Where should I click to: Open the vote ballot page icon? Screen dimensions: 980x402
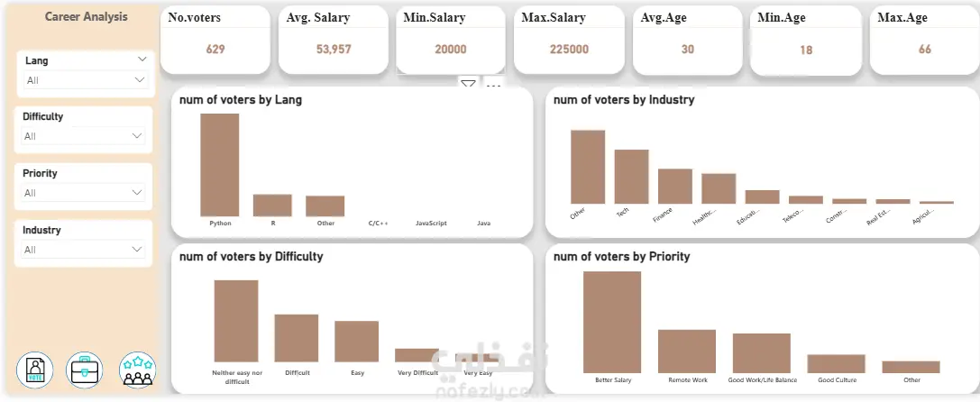35,370
